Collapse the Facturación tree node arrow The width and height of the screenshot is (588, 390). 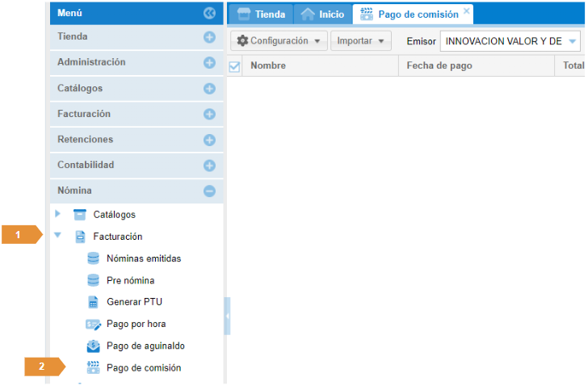tap(57, 237)
